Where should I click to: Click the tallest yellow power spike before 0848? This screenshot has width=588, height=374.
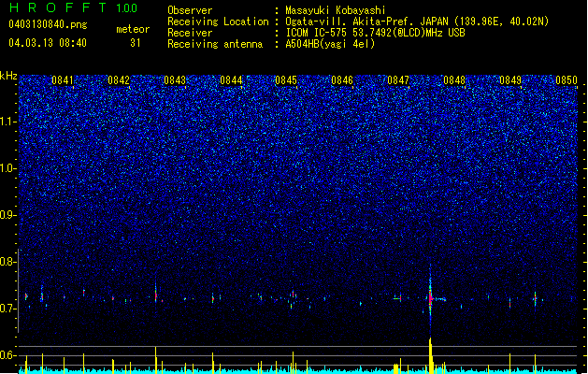coord(431,355)
